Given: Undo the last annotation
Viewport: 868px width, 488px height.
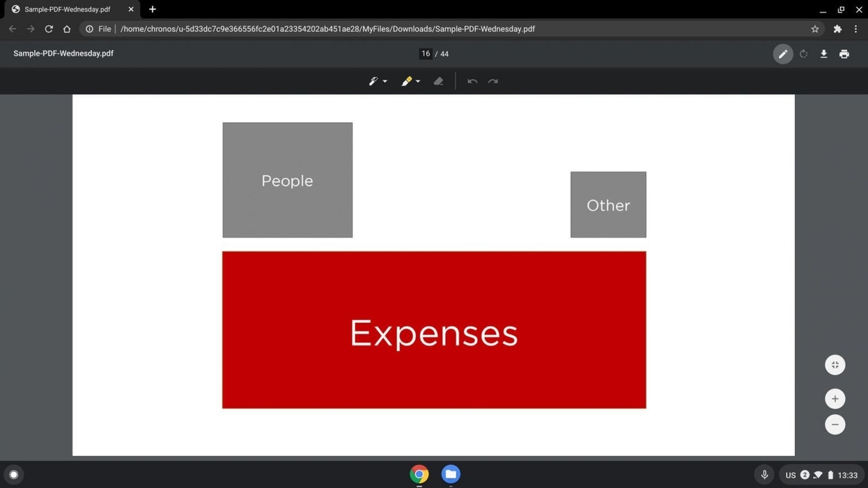Looking at the screenshot, I should tap(472, 81).
